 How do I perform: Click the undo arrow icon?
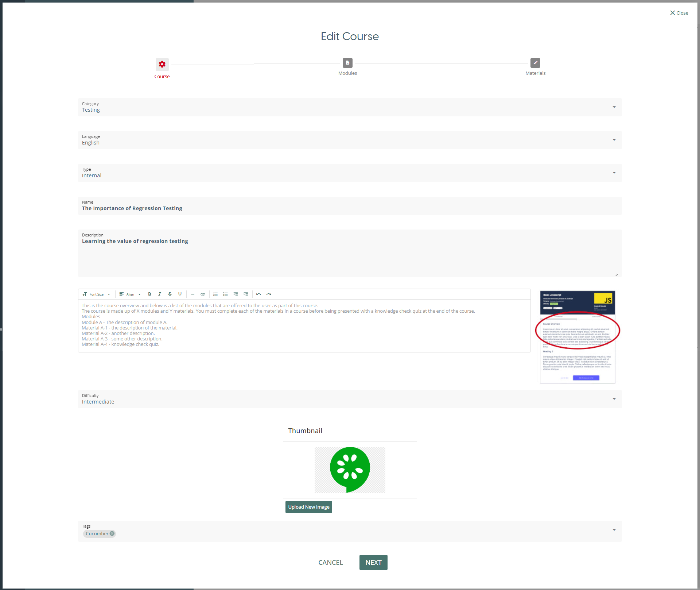tap(258, 294)
